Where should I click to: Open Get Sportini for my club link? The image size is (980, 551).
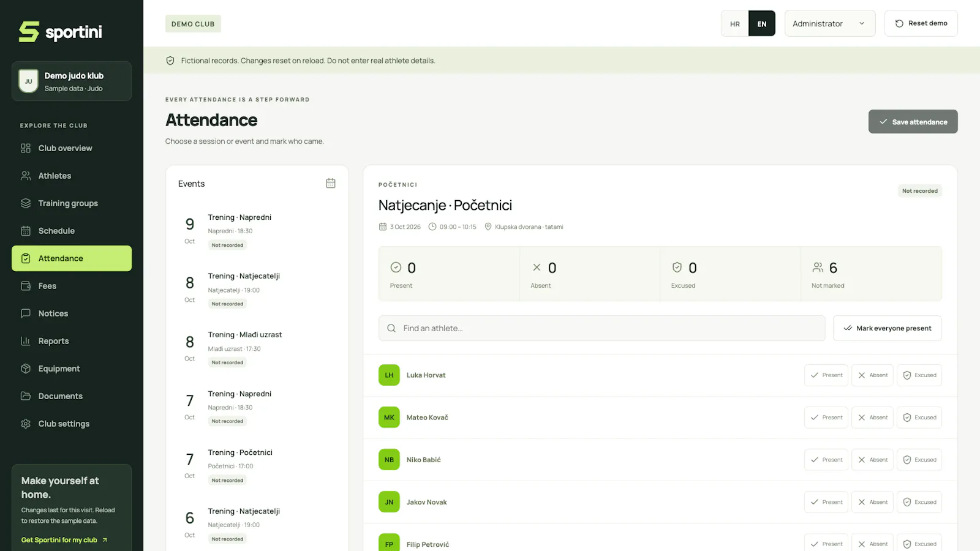click(64, 540)
